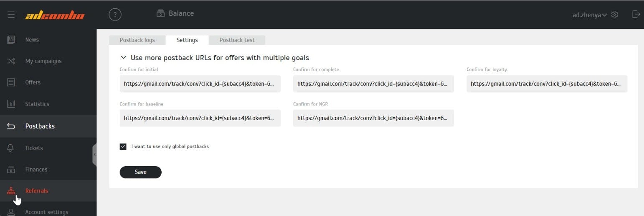Click the Confirm for NGR URL field
644x216 pixels.
tap(373, 118)
